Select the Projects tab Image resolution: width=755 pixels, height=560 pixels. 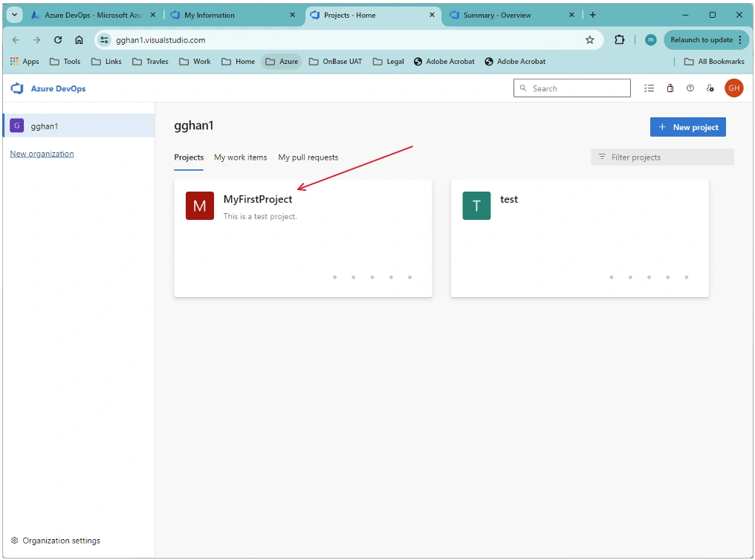click(x=189, y=157)
